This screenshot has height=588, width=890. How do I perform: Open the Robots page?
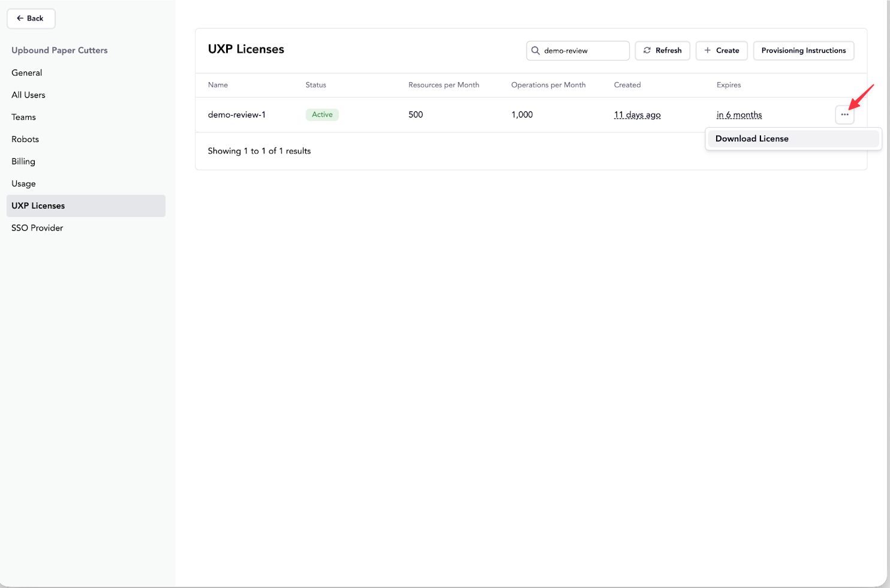point(25,139)
